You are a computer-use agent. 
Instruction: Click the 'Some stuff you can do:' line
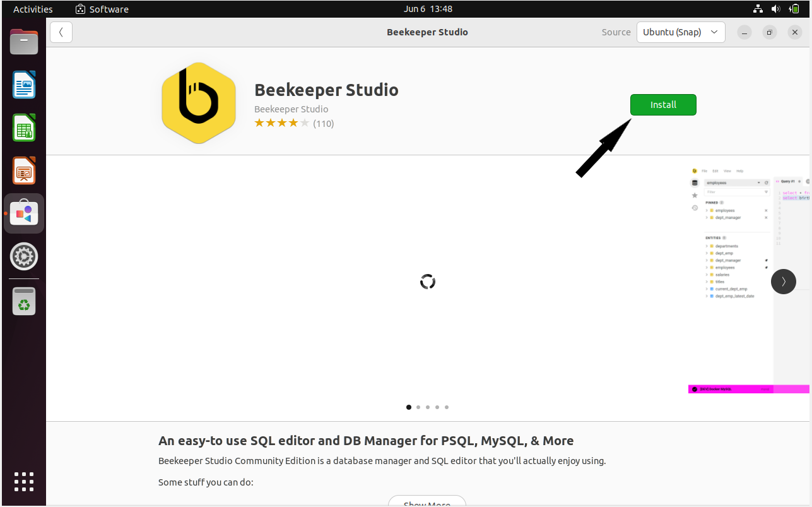206,482
